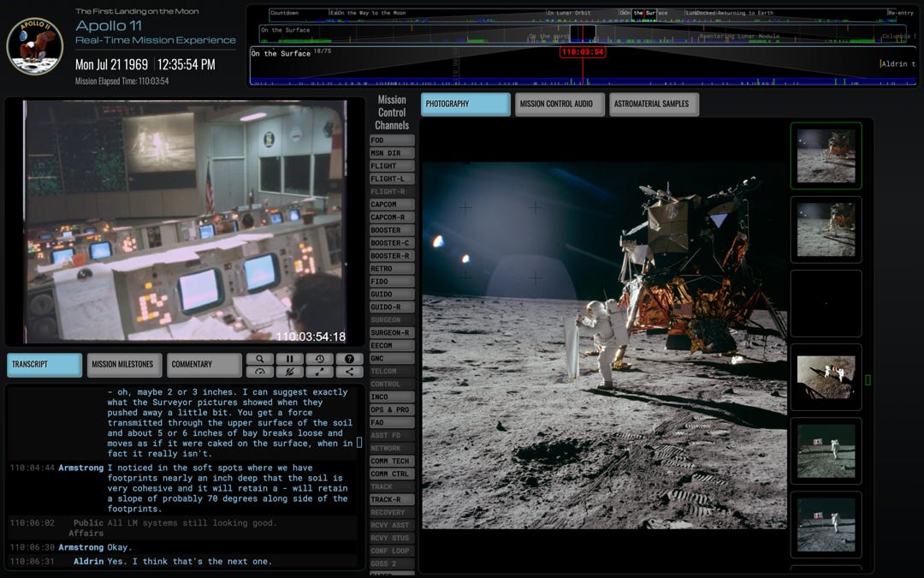Click the 110:06:02 Public Affairs transcript line

[181, 527]
